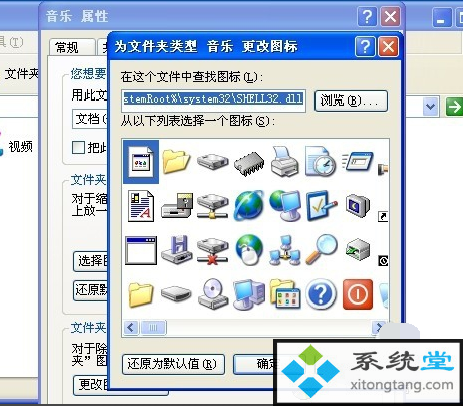Choose the printer icon in list
463x406 pixels.
click(284, 162)
